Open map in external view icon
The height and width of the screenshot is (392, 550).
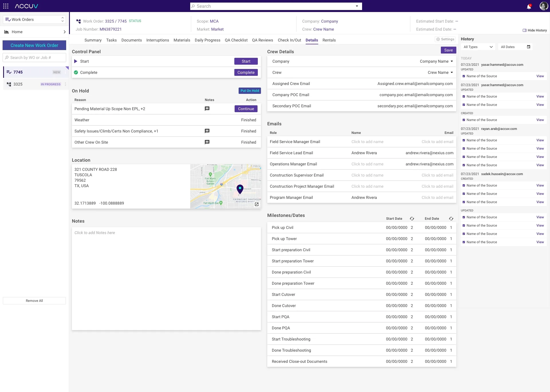click(257, 204)
